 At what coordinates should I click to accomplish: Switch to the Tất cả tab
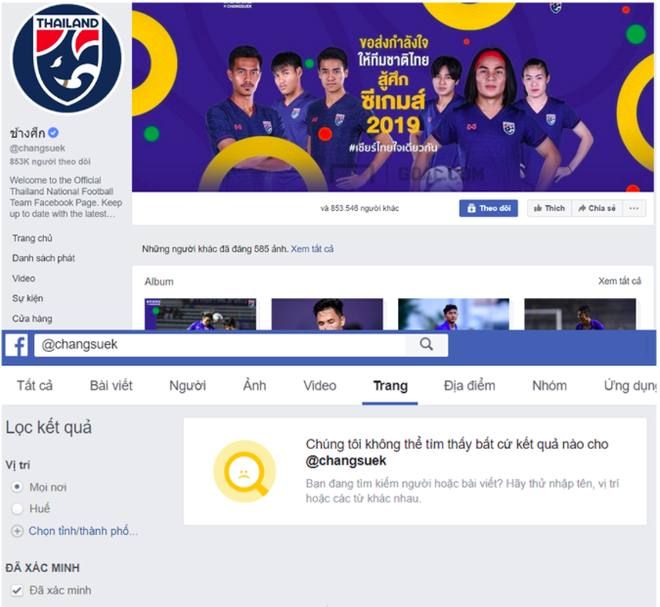click(x=35, y=386)
